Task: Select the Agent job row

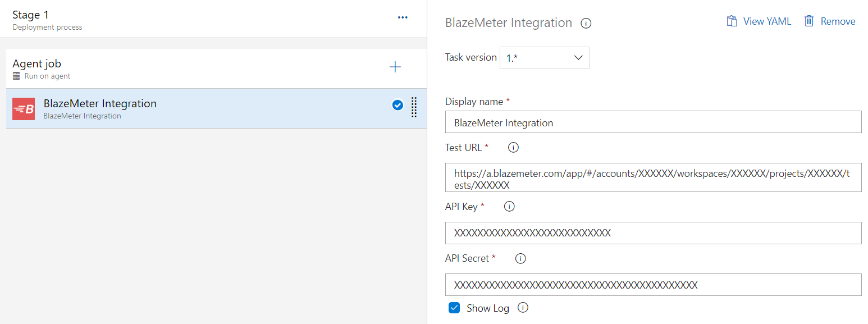Action: [x=216, y=69]
